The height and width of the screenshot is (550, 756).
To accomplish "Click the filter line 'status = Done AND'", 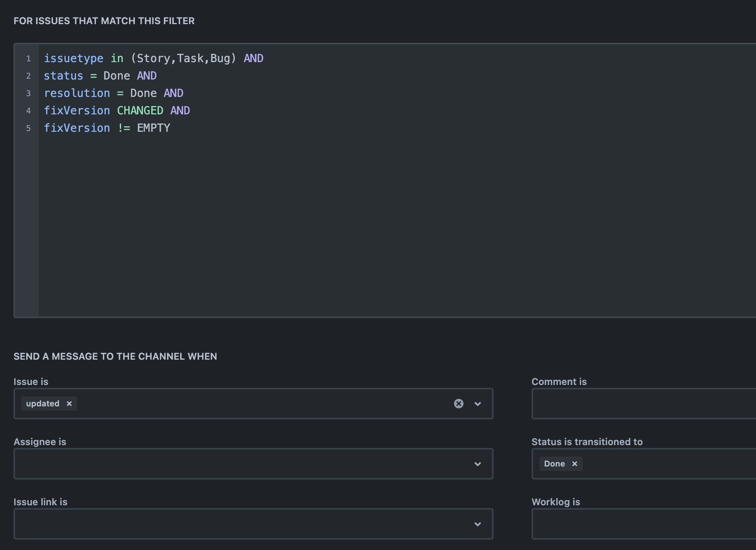I will click(x=100, y=76).
